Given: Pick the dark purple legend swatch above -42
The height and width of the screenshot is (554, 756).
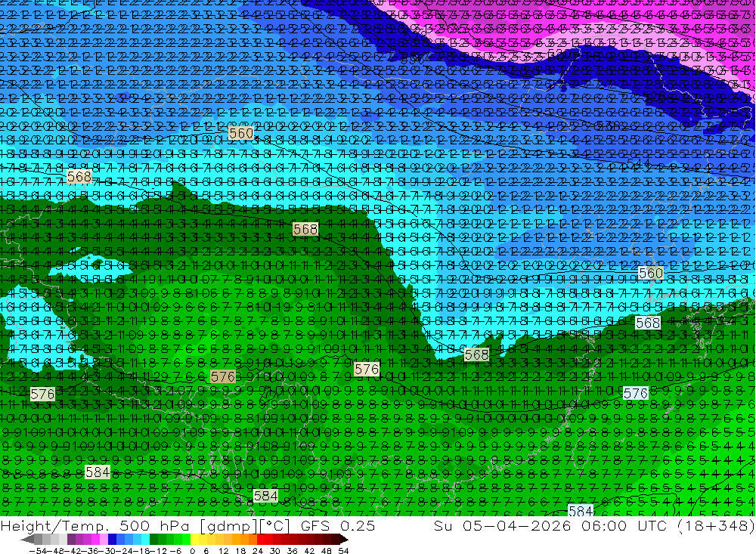Looking at the screenshot, I should coord(71,540).
